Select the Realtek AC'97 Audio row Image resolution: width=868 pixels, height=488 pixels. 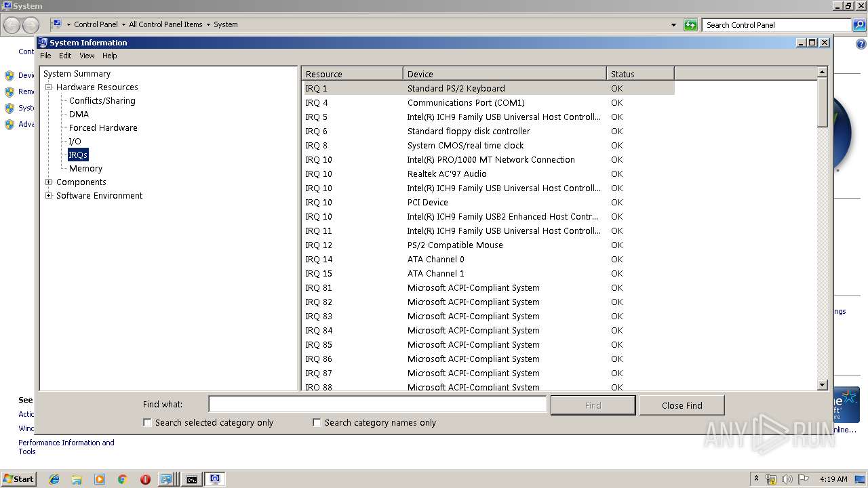point(488,174)
